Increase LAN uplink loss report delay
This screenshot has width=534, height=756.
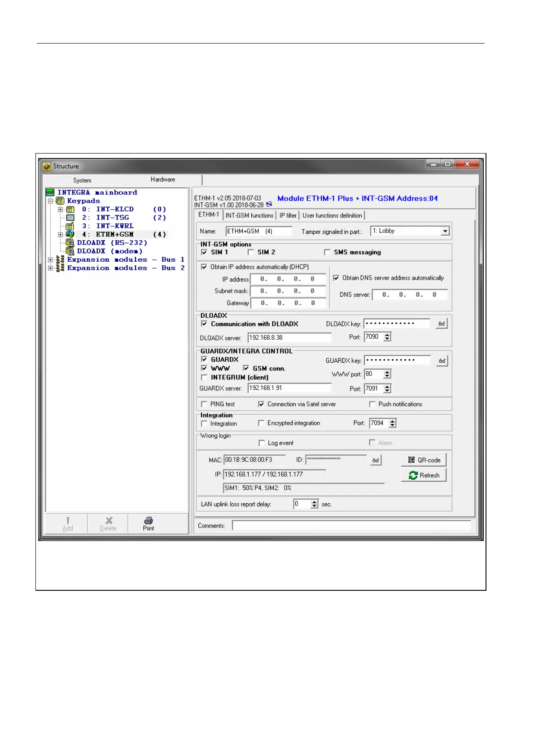click(315, 502)
